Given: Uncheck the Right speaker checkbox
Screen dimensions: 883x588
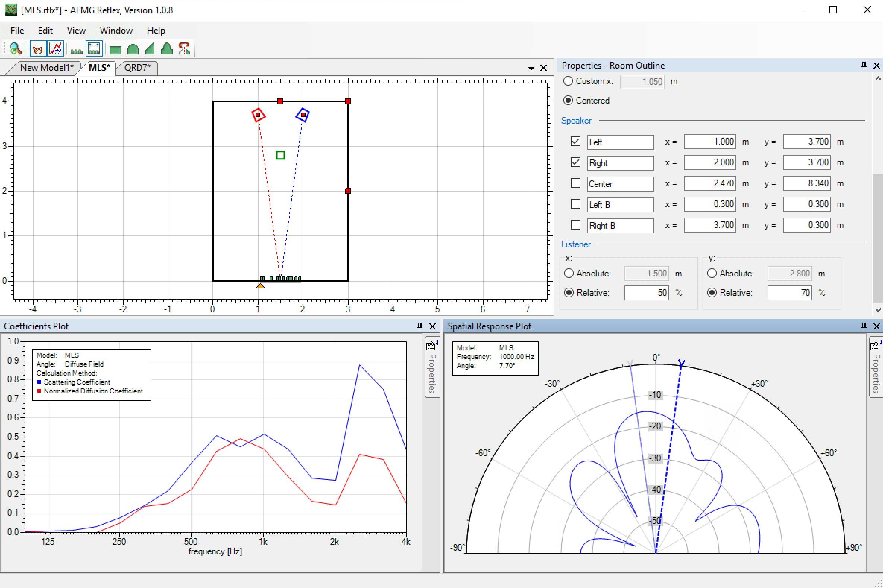Looking at the screenshot, I should [575, 162].
